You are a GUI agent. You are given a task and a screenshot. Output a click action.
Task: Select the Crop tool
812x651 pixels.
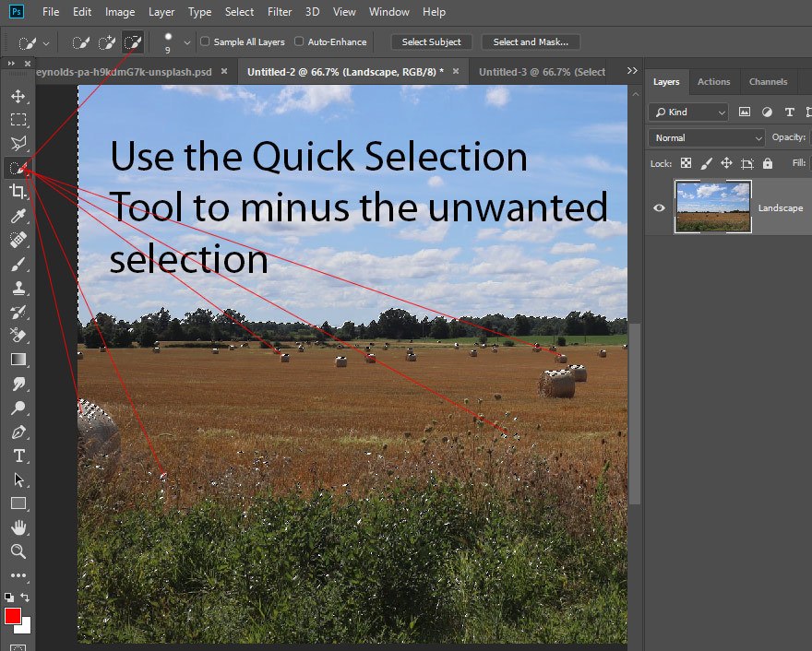18,192
